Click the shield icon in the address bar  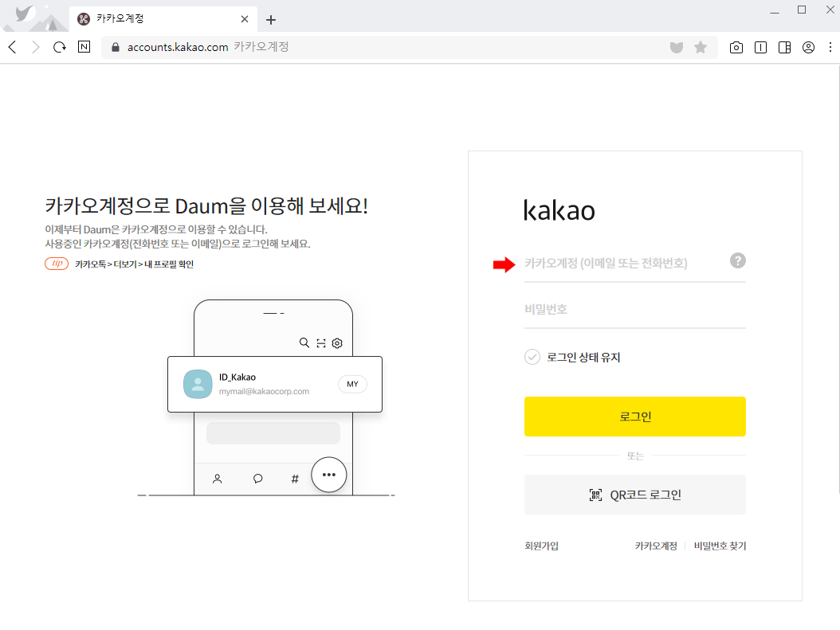[677, 47]
